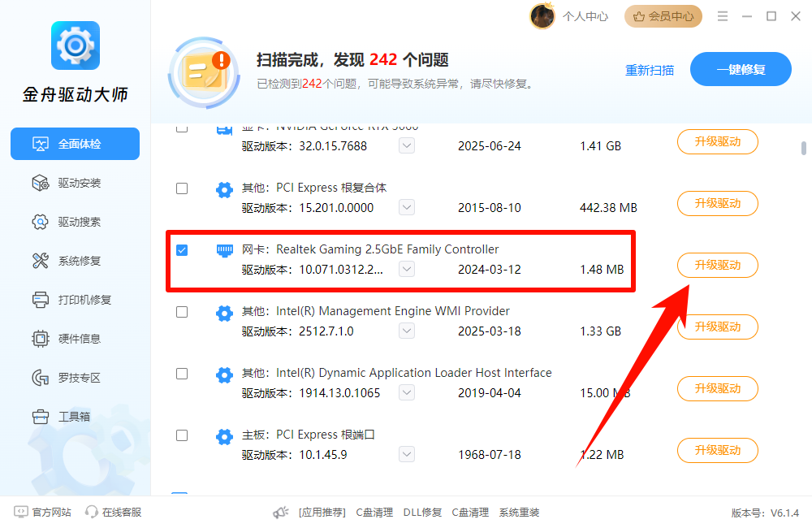Image resolution: width=812 pixels, height=528 pixels.
Task: Click 升级驱动 for PCI Express 根复合体
Action: coord(718,204)
